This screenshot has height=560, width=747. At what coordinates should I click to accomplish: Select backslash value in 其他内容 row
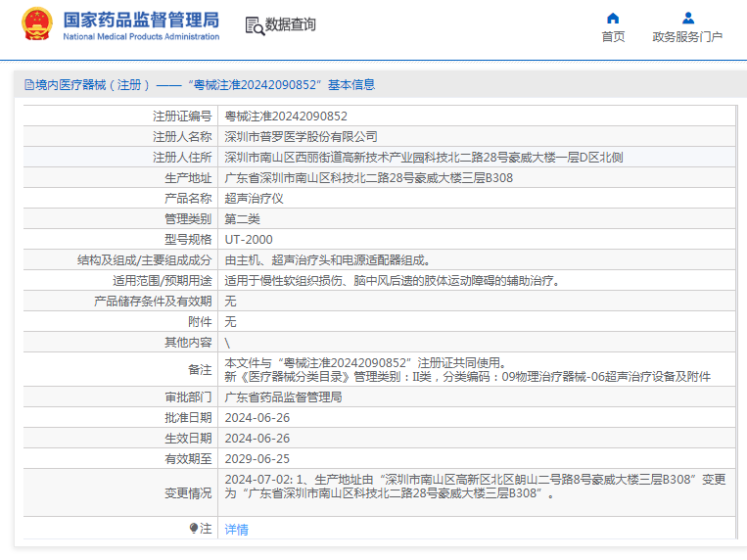(x=227, y=343)
